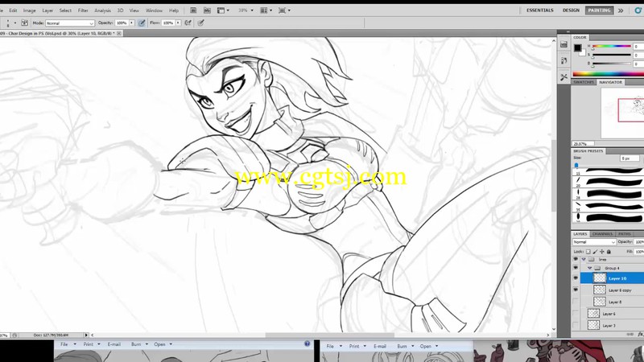Hide the lines group visibility eye
Screen dimensions: 644x362
[x=576, y=259]
